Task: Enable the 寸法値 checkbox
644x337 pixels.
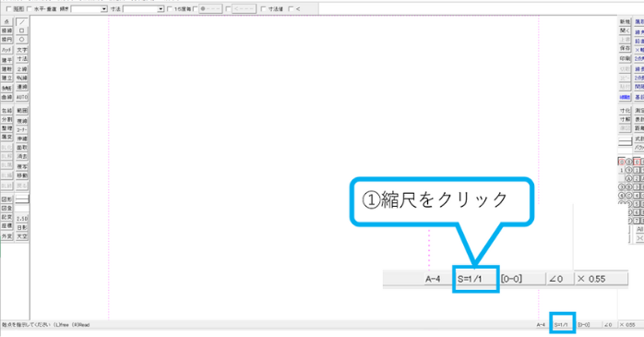Action: coord(264,8)
